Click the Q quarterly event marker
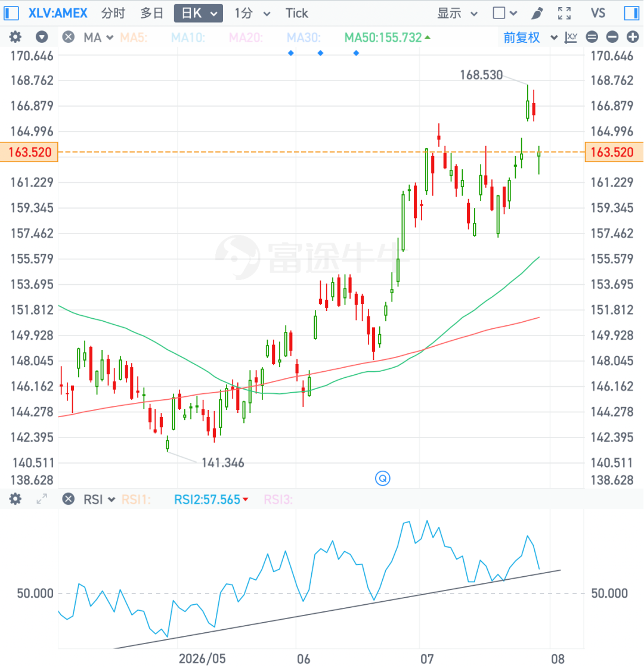 383,479
